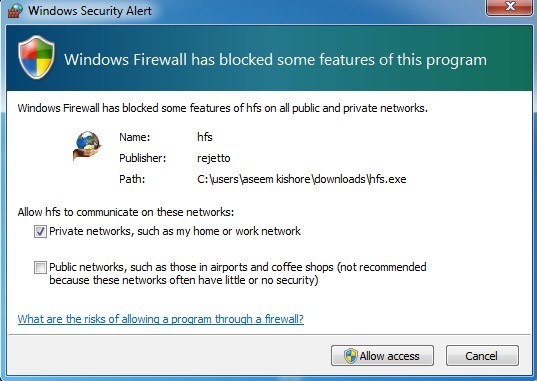The height and width of the screenshot is (381, 537).
Task: Click the program name hfs value
Action: pos(205,137)
